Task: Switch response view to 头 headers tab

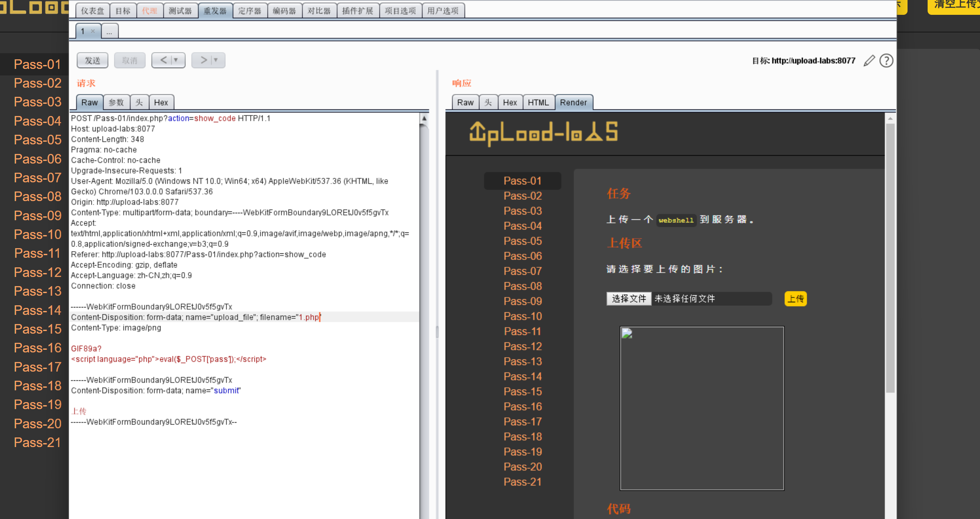Action: pyautogui.click(x=488, y=102)
